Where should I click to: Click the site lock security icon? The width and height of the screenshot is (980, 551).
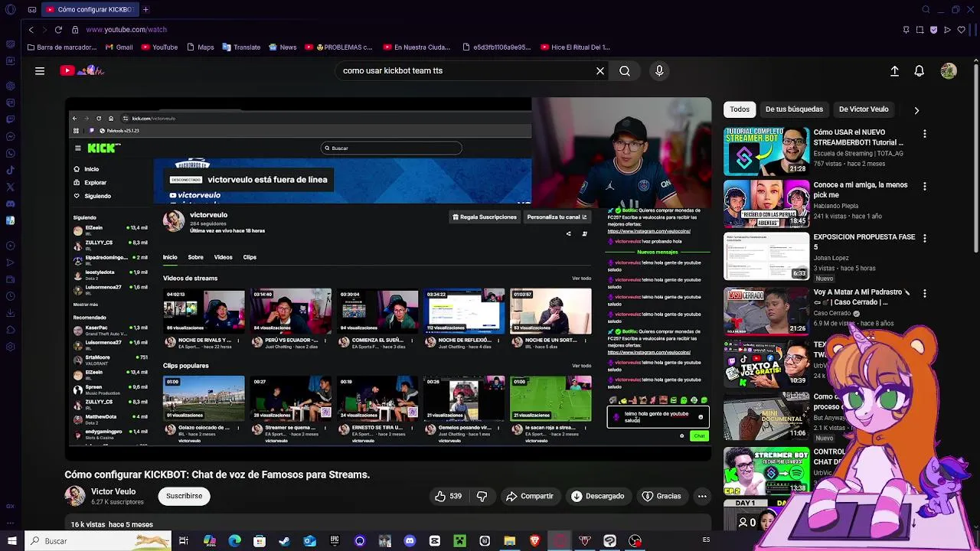tap(75, 30)
